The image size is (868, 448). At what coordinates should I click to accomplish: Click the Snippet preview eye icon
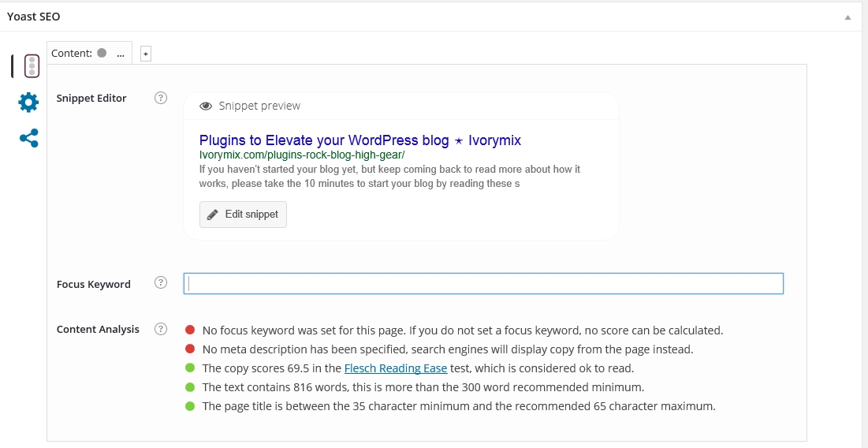tap(206, 106)
